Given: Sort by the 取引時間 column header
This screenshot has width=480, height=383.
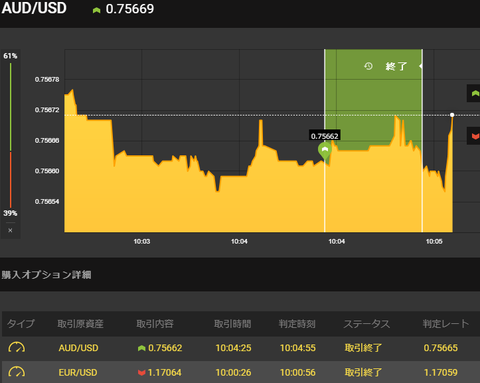Looking at the screenshot, I should click(x=232, y=324).
